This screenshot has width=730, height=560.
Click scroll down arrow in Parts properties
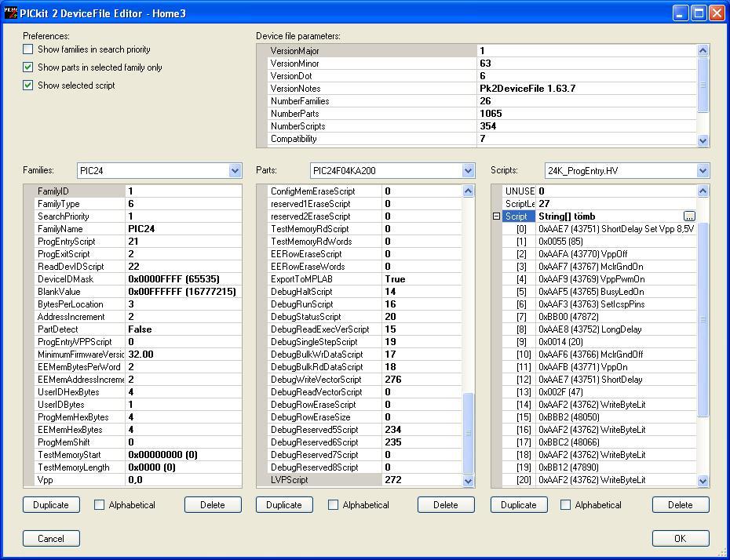[469, 481]
